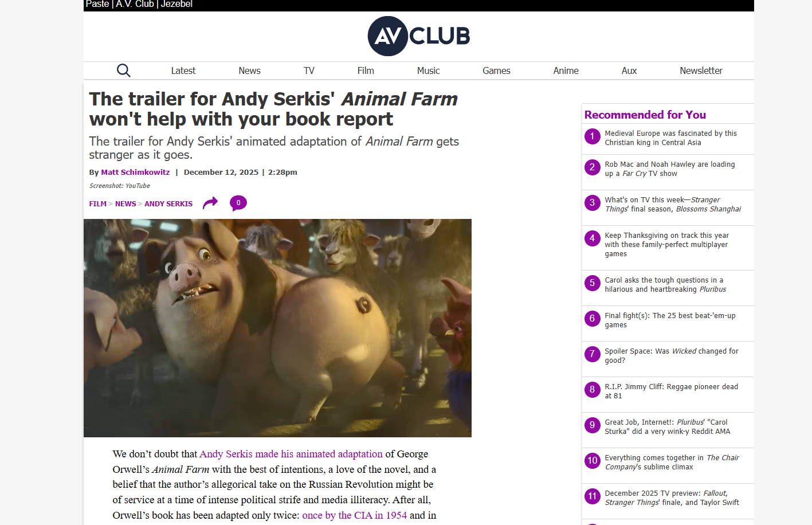Click the number 11 recommended badge

(x=592, y=496)
